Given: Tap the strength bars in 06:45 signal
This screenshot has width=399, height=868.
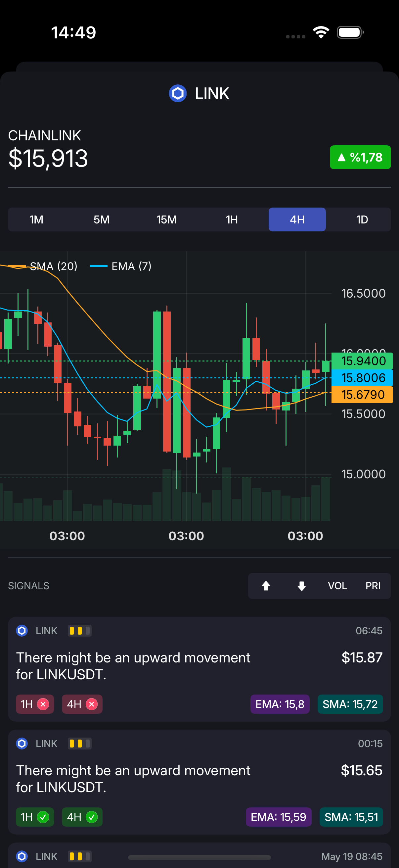Looking at the screenshot, I should [x=80, y=631].
